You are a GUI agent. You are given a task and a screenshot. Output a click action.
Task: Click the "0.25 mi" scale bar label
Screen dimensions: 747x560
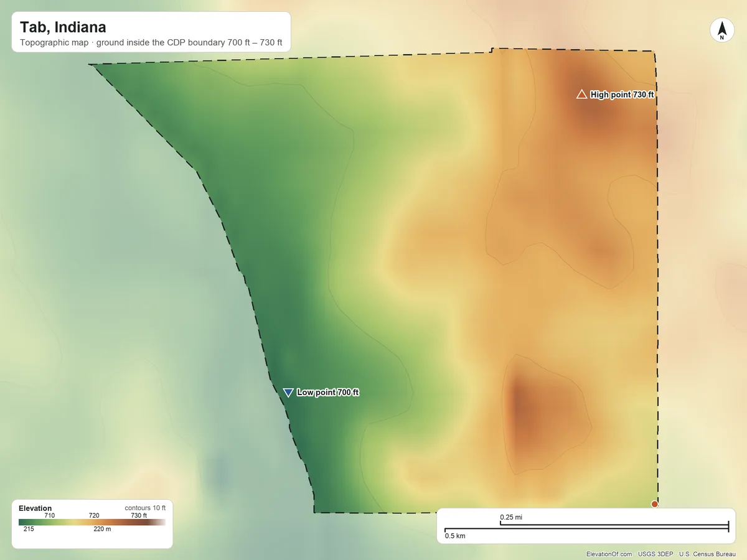511,517
